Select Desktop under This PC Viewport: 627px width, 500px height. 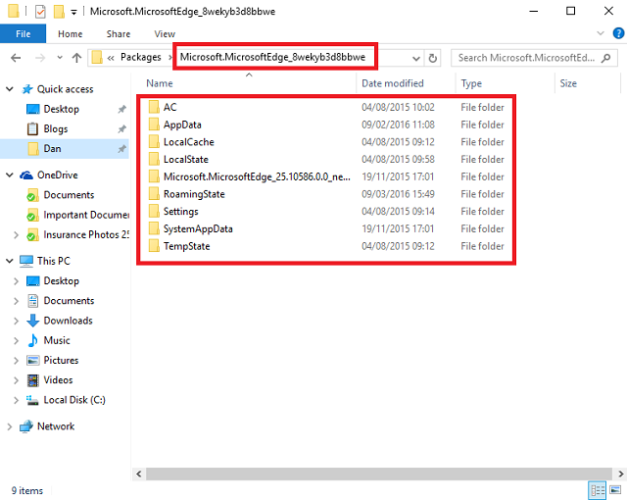click(x=61, y=281)
